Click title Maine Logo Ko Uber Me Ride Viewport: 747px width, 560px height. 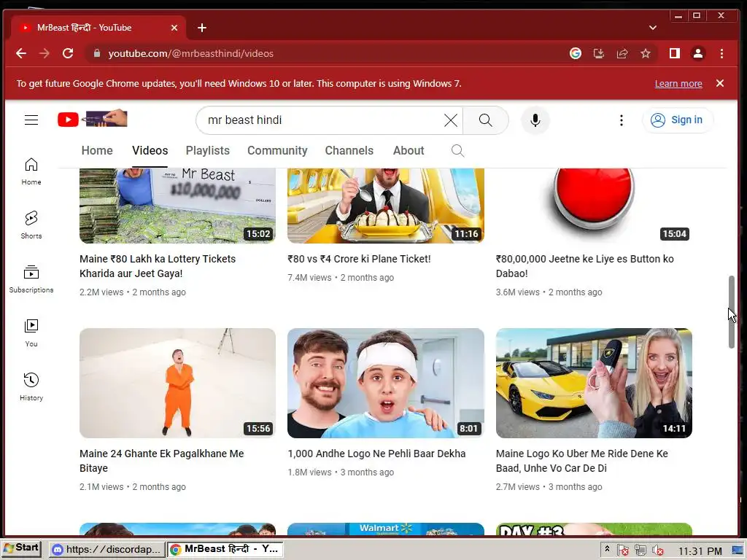(581, 461)
